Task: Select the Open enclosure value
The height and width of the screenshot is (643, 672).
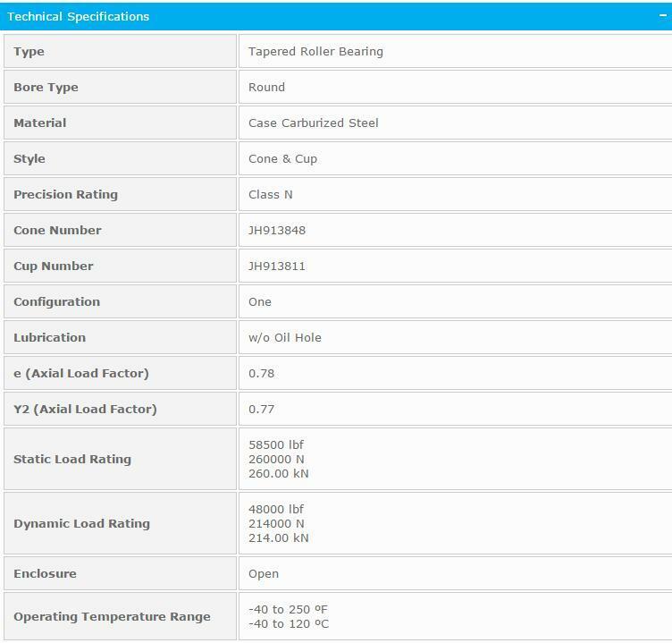Action: (264, 574)
